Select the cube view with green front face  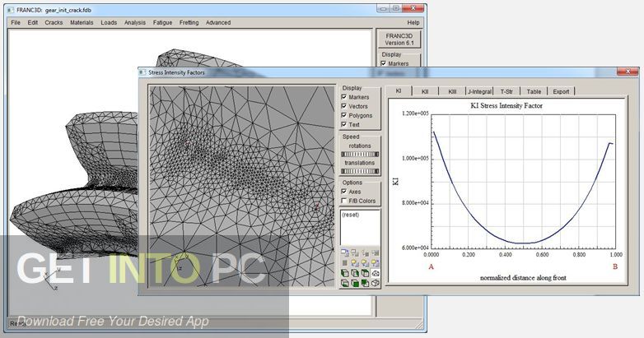click(x=355, y=283)
